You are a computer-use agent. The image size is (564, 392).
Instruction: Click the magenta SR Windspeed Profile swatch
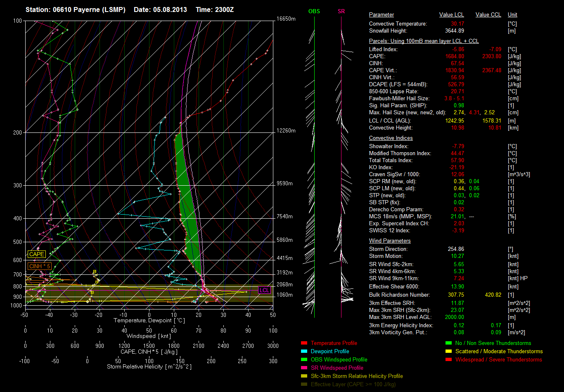304,368
